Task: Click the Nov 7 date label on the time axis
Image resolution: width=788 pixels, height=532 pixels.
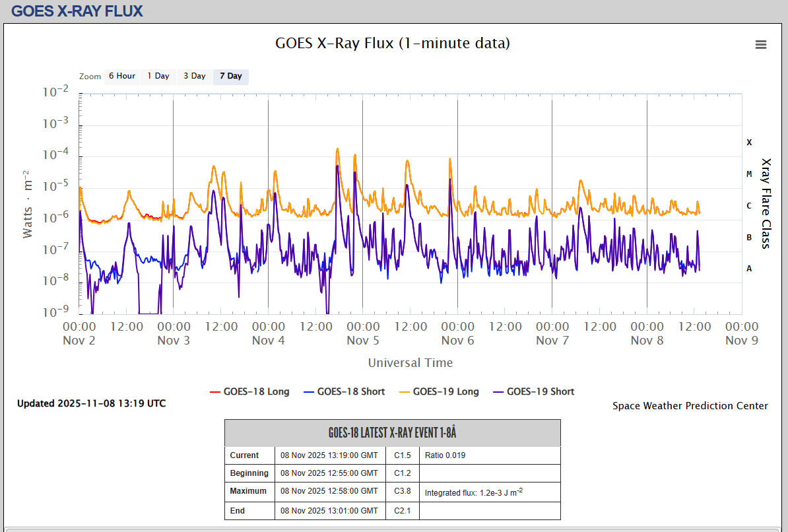Action: [552, 341]
